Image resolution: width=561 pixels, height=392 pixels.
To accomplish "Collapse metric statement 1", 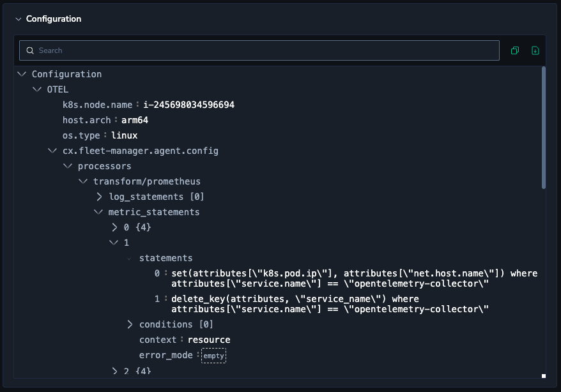I will click(x=114, y=243).
